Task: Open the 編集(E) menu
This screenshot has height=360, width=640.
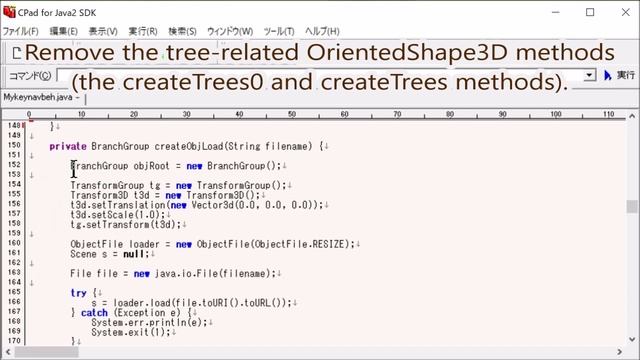Action: click(x=63, y=31)
